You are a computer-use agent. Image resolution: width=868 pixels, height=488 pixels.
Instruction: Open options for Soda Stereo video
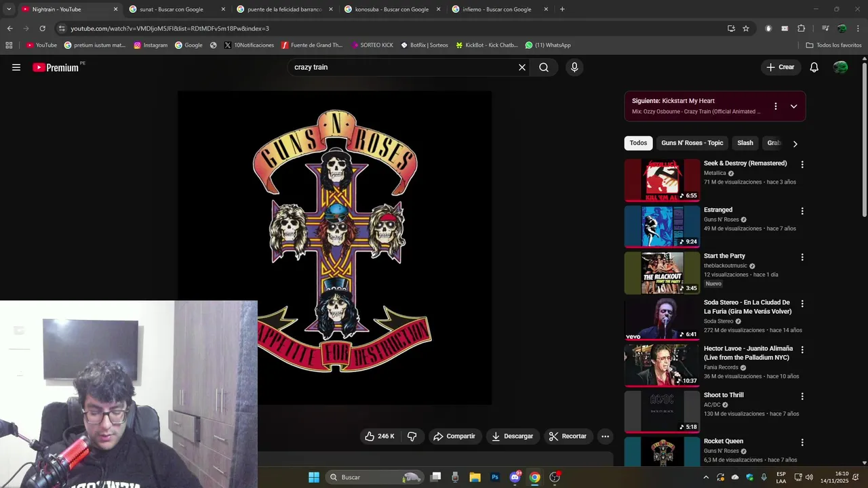802,304
